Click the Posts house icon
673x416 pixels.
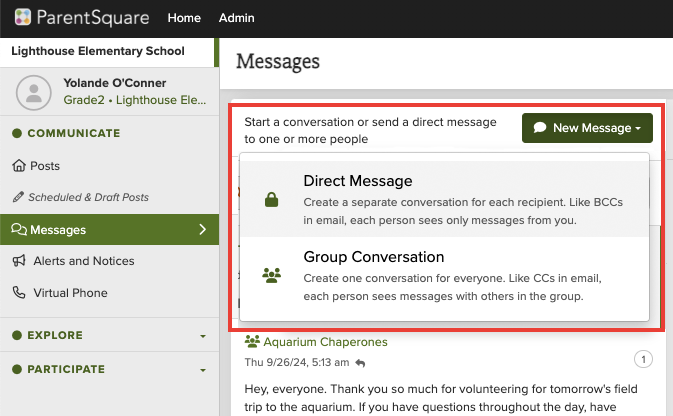coord(19,165)
